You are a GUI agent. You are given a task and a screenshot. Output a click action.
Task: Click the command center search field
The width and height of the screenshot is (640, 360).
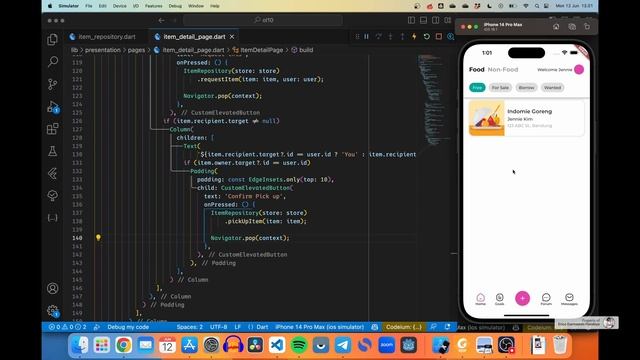point(263,20)
